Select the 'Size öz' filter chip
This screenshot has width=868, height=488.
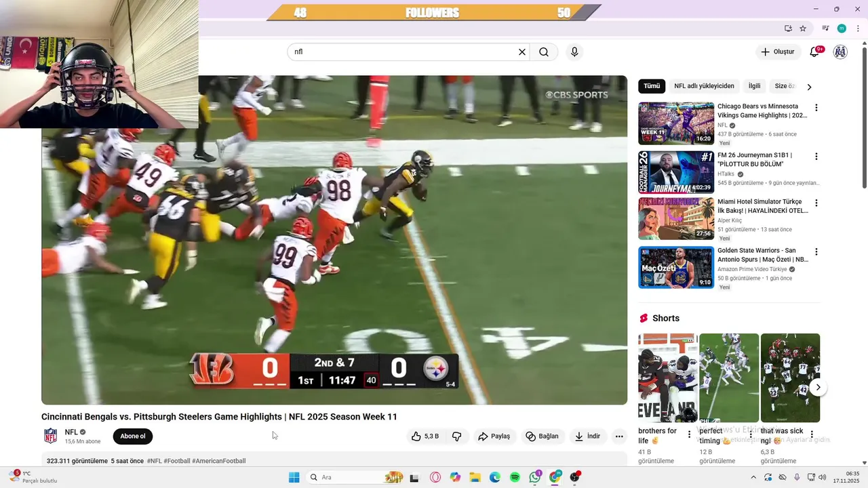[x=785, y=86]
